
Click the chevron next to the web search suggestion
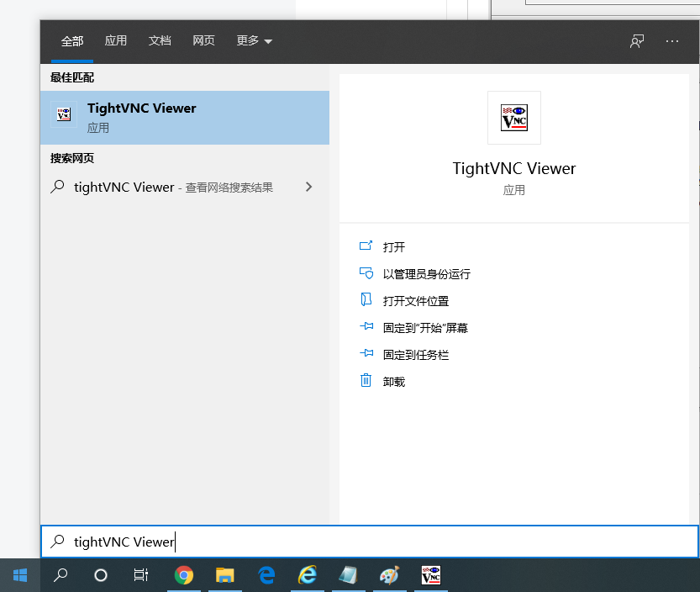tap(308, 187)
